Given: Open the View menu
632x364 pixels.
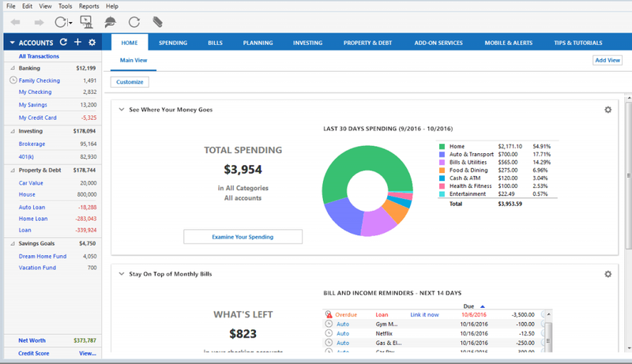Looking at the screenshot, I should click(x=45, y=6).
